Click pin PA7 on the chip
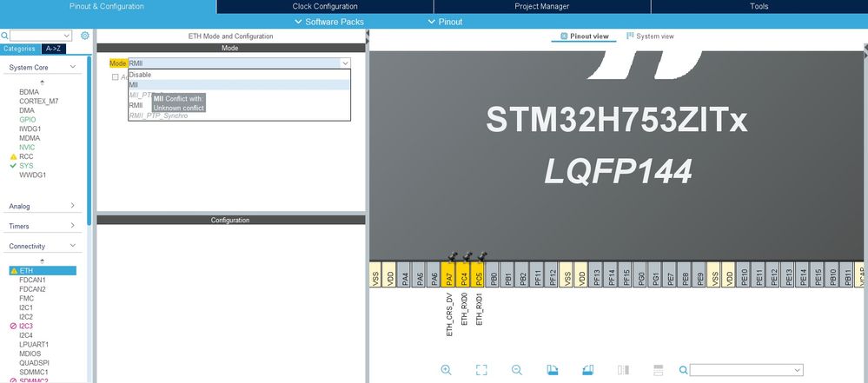The image size is (868, 383). 447,274
